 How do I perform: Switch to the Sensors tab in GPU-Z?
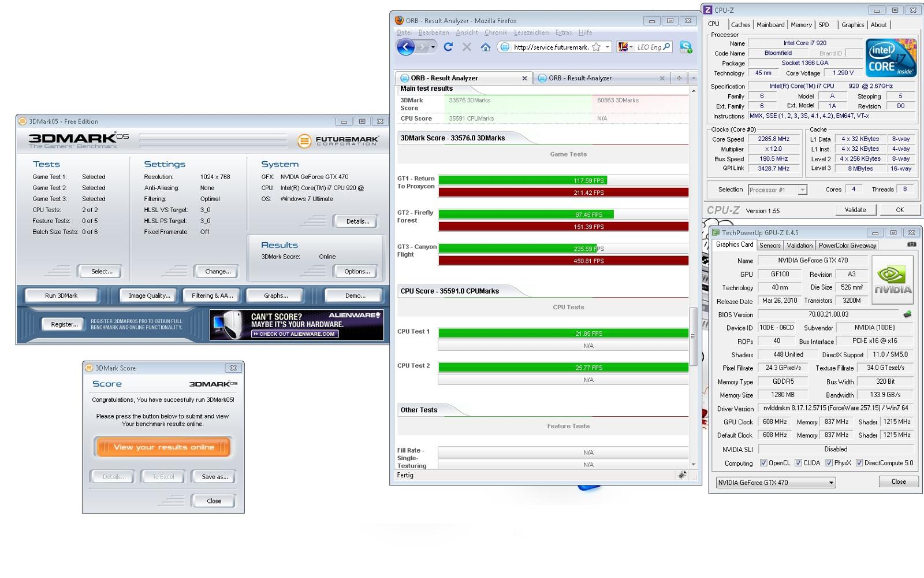770,245
